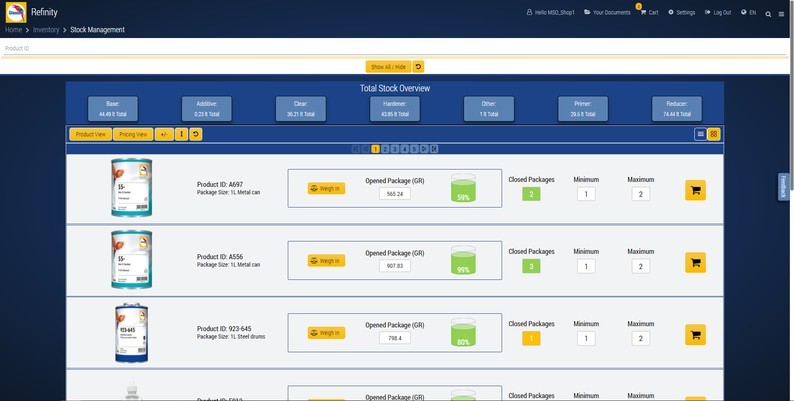Click the A697 product can image

(132, 187)
